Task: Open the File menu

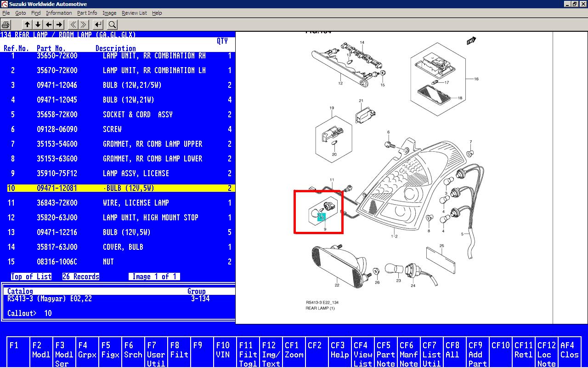Action: (6, 13)
